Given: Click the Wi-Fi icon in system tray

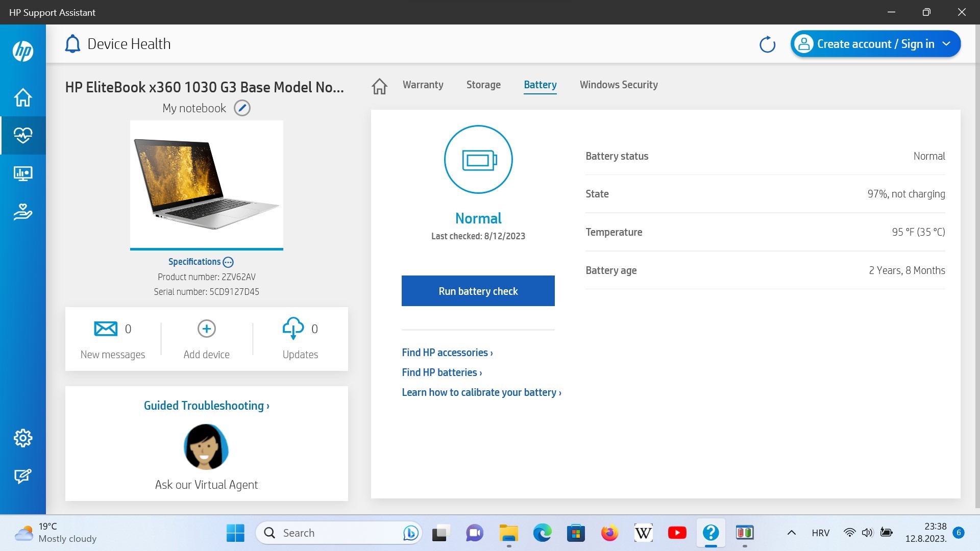Looking at the screenshot, I should point(849,533).
